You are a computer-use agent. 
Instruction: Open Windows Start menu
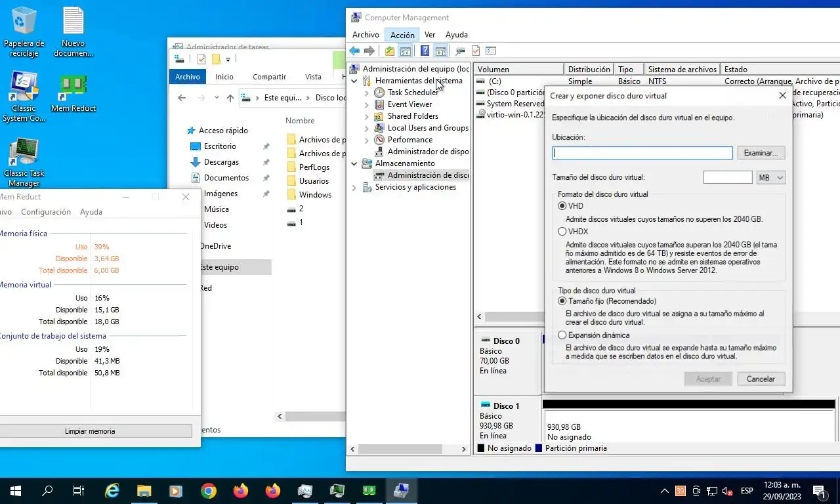(15, 490)
